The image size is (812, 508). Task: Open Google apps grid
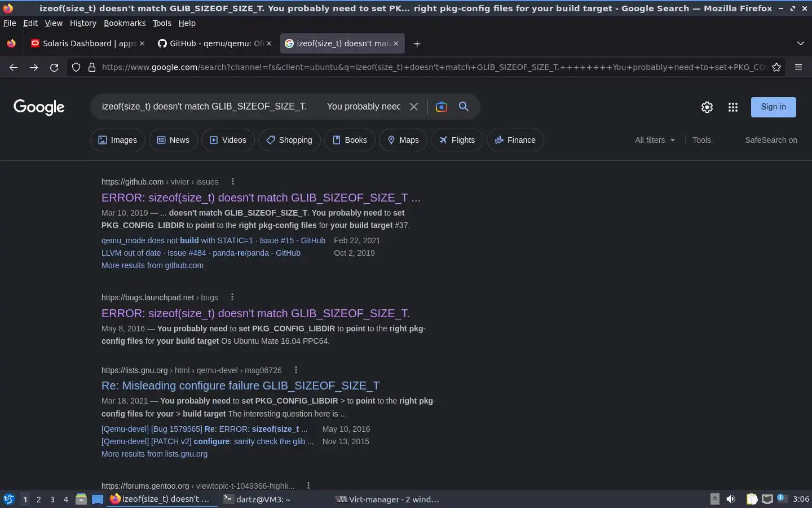(x=733, y=107)
